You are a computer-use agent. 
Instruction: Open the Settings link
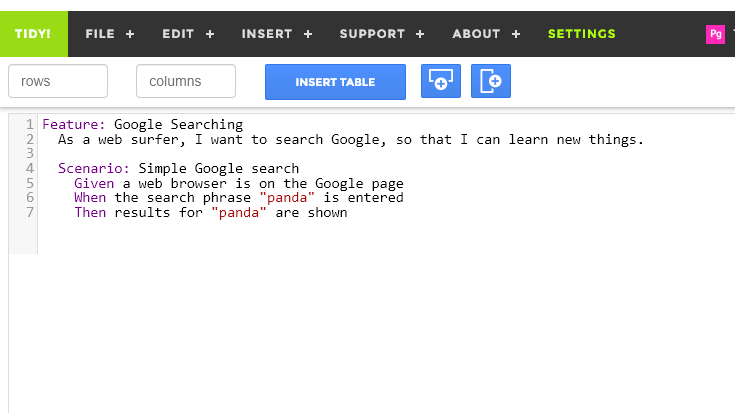coord(581,34)
